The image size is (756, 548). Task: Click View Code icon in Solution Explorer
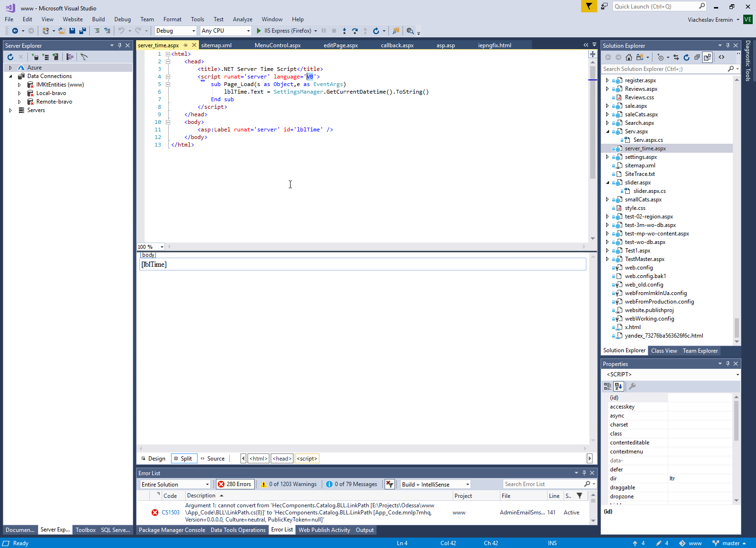(x=722, y=57)
